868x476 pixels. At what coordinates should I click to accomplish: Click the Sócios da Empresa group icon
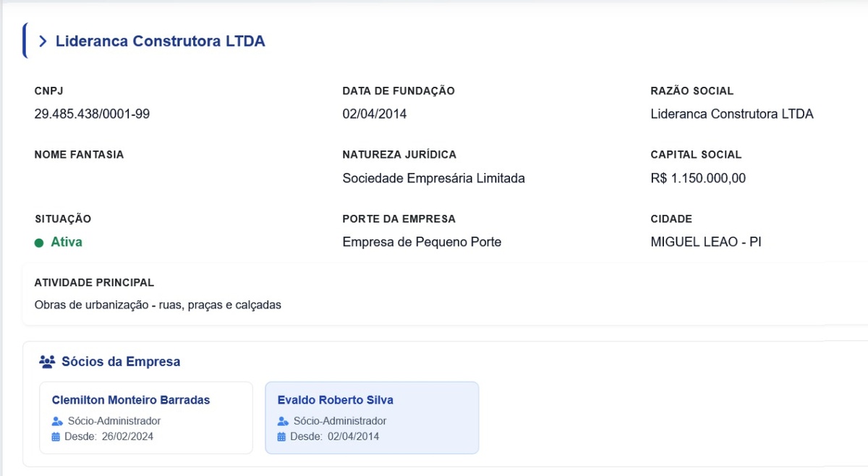(x=48, y=361)
